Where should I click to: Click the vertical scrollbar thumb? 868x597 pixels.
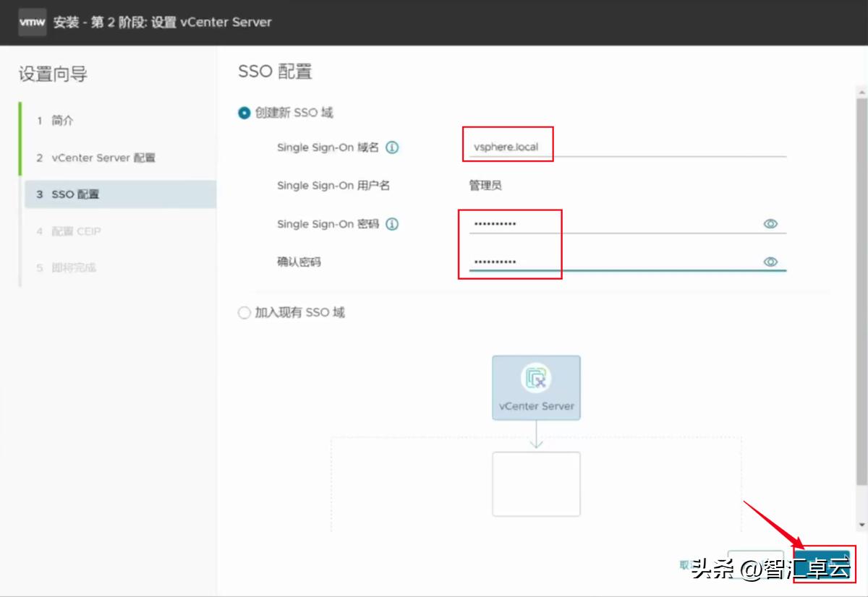click(x=861, y=291)
